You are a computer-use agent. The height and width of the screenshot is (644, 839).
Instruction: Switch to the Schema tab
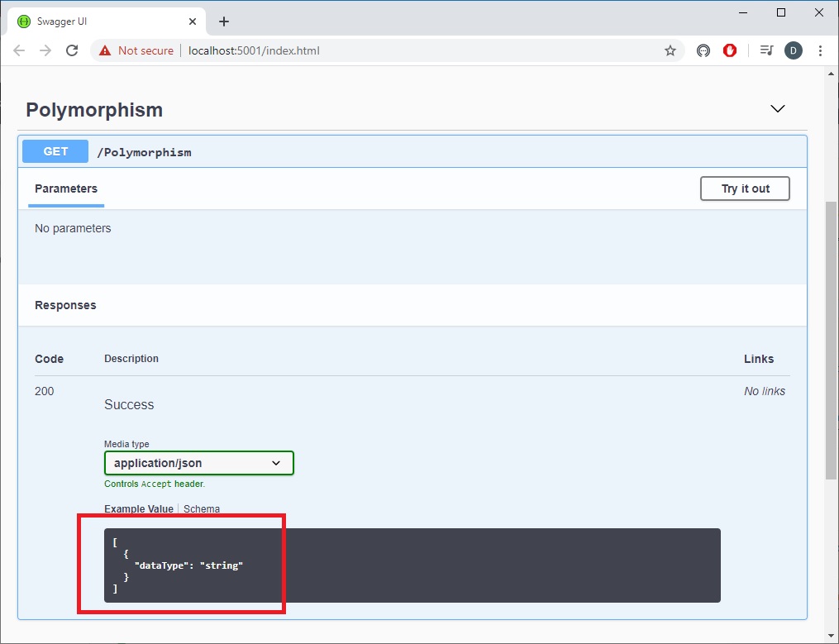(x=202, y=509)
